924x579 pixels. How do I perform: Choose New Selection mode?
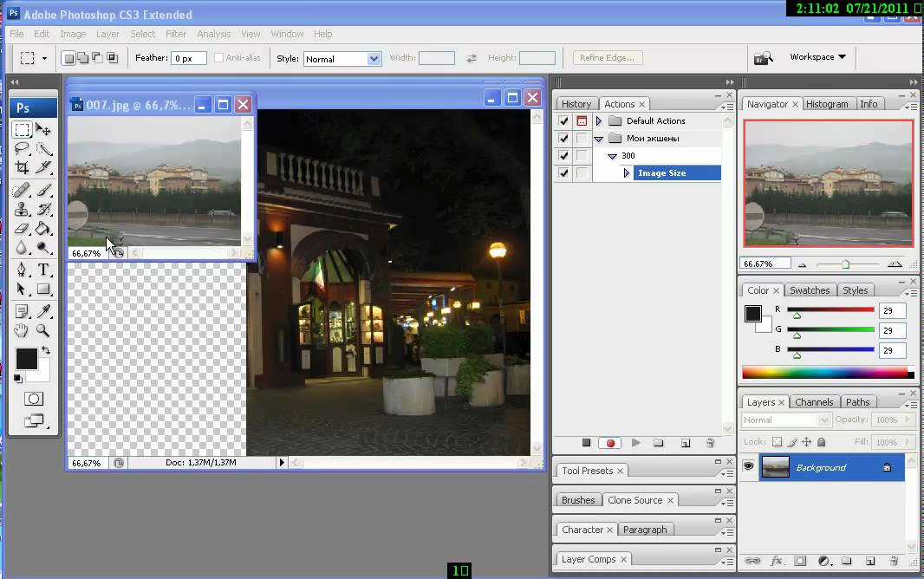tap(69, 58)
